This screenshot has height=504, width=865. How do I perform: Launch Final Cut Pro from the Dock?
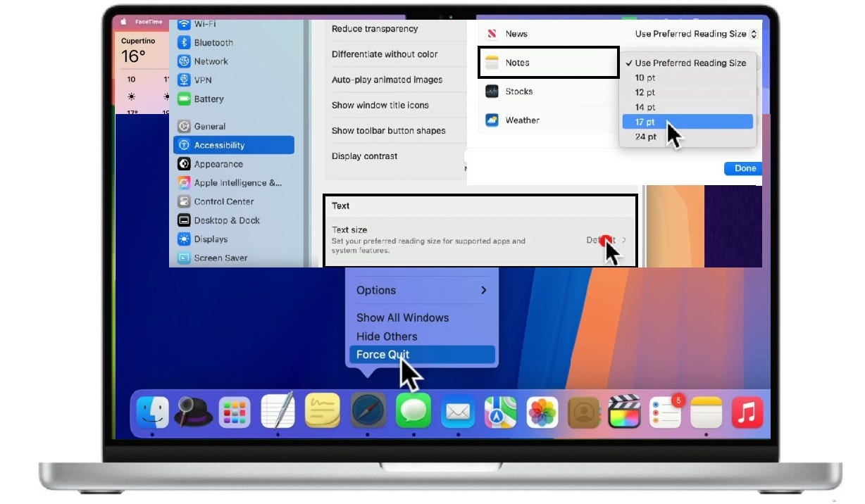point(624,413)
